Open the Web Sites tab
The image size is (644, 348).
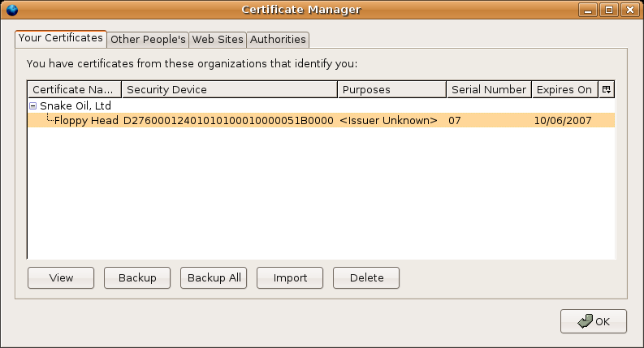(x=218, y=39)
